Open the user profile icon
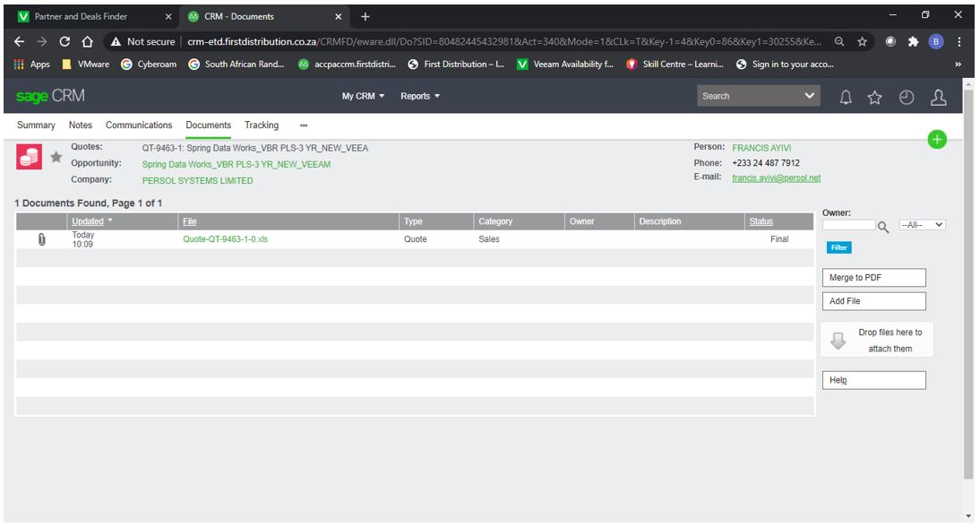This screenshot has width=980, height=527. click(x=938, y=97)
